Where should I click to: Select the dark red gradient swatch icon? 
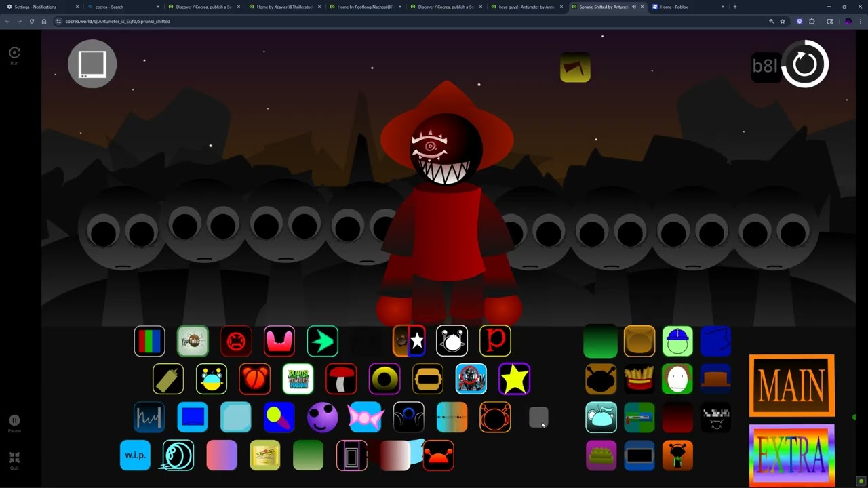pos(677,417)
